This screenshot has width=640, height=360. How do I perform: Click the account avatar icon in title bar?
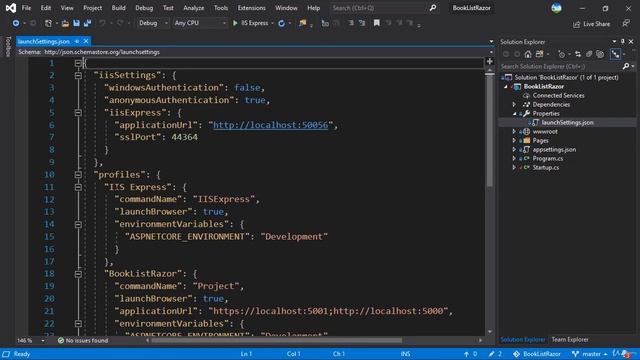(556, 8)
